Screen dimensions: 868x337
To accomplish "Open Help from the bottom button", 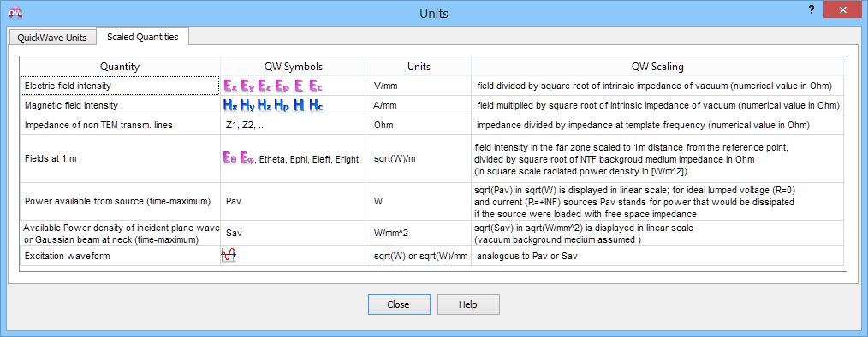I will 468,304.
